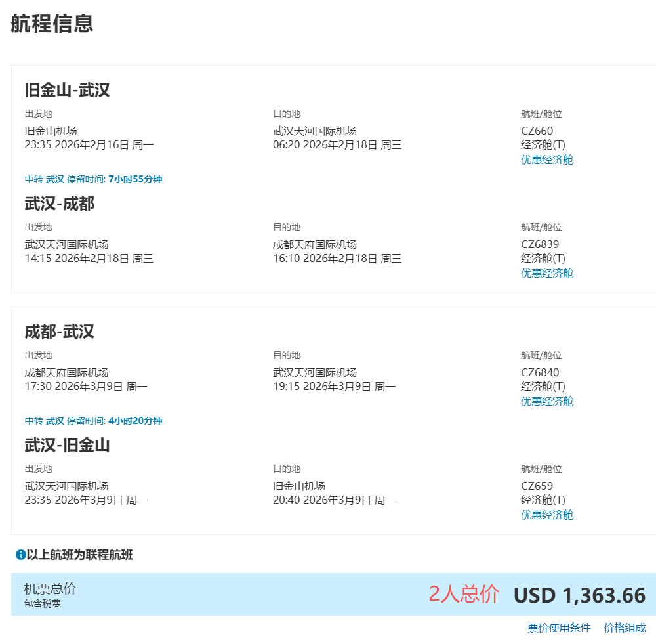656x644 pixels.
Task: Click the 7小时55分钟 transfer stopover notice
Action: click(93, 179)
